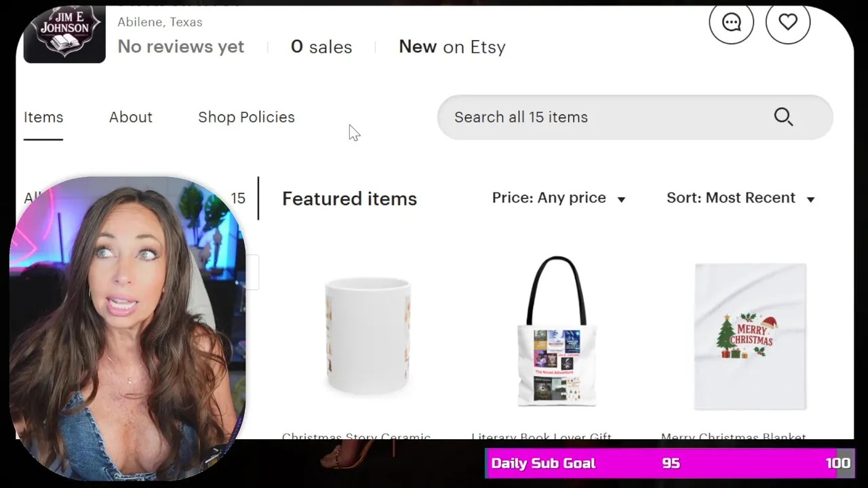Select the All category with 15 items
This screenshot has height=488, width=868.
coord(237,198)
